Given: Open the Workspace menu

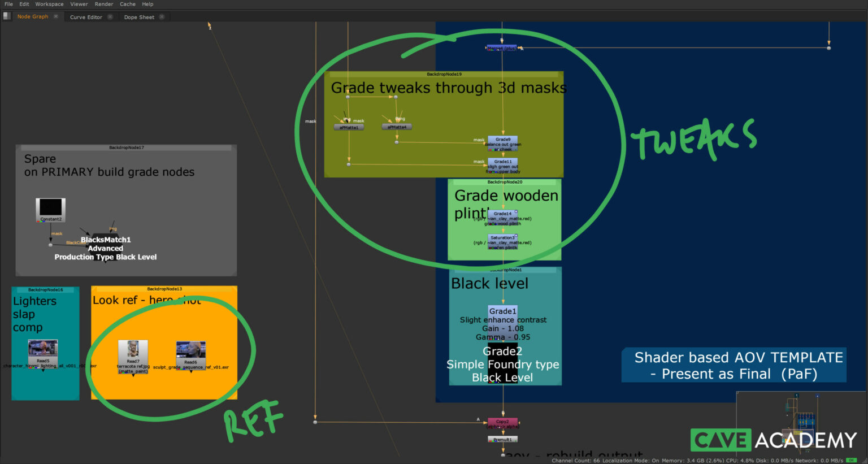Looking at the screenshot, I should point(49,4).
